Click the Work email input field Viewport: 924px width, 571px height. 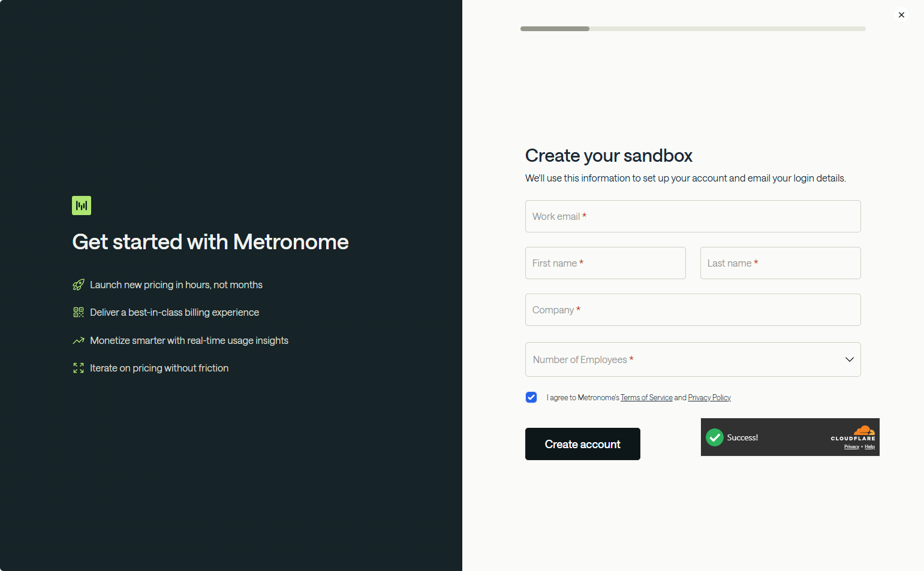(x=693, y=216)
